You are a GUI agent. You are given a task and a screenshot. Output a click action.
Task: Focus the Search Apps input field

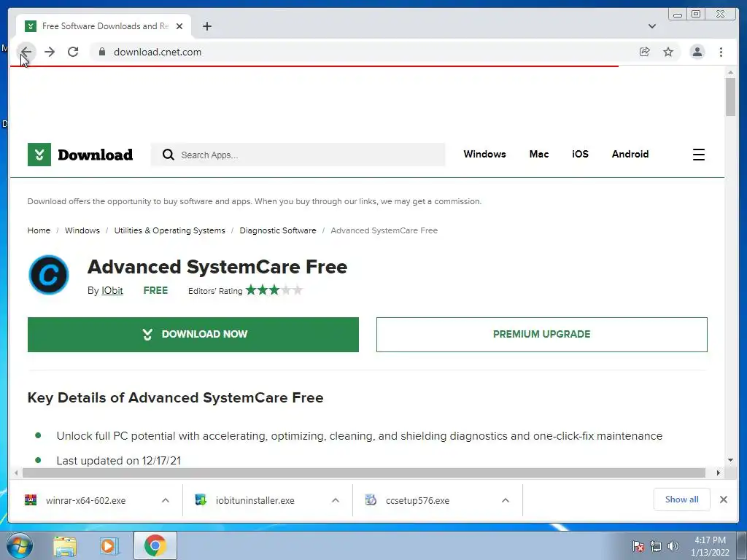(x=298, y=155)
